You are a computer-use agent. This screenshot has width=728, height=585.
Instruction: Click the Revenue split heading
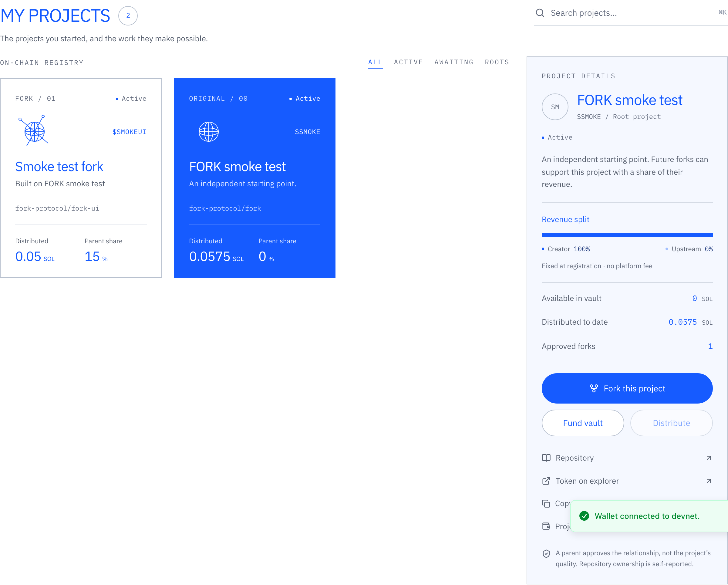click(x=565, y=220)
